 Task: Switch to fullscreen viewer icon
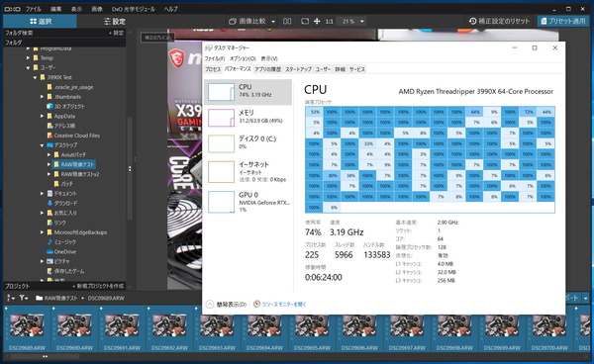pyautogui.click(x=305, y=21)
